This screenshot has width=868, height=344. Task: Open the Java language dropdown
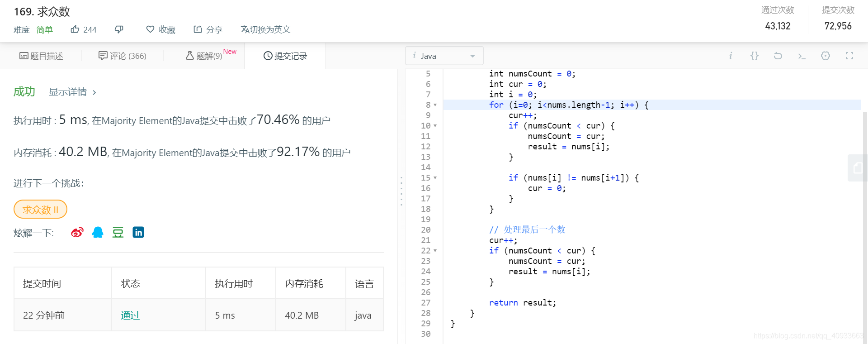[444, 56]
